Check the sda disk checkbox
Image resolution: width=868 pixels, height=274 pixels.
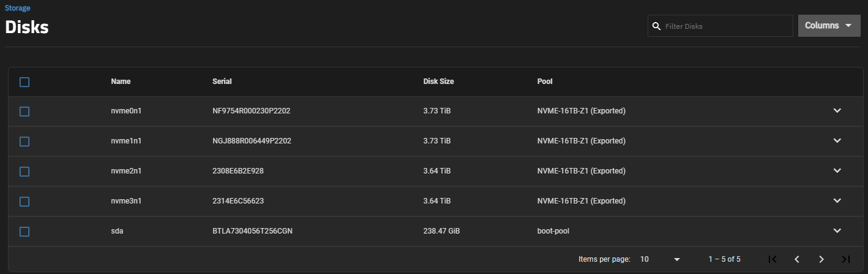pos(24,232)
